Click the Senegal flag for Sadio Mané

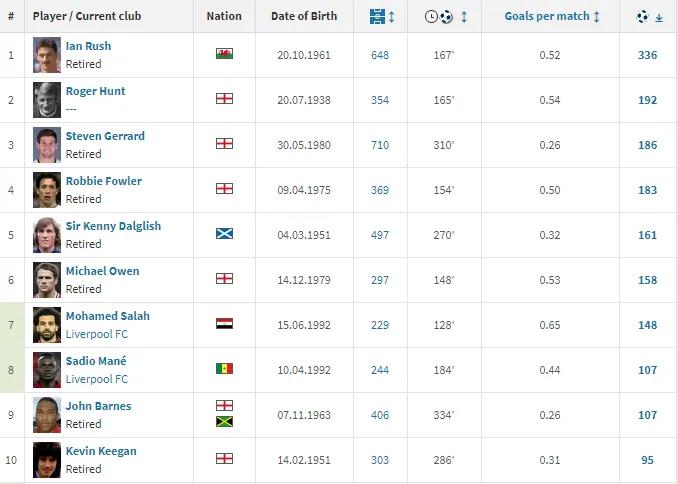224,368
